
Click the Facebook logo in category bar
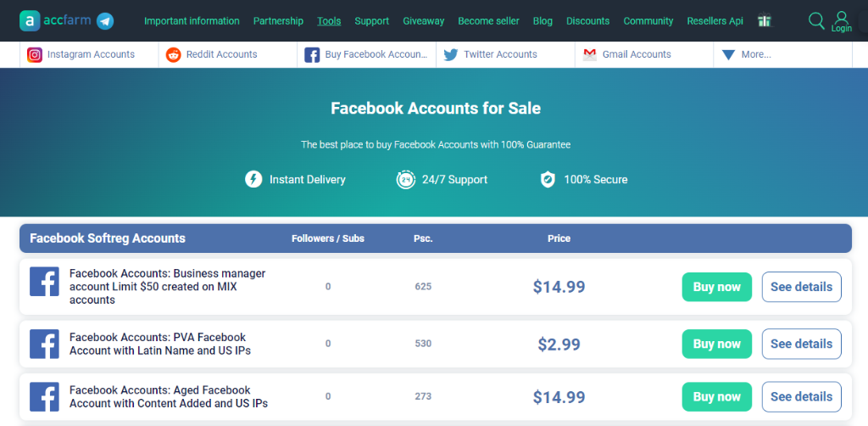[312, 55]
